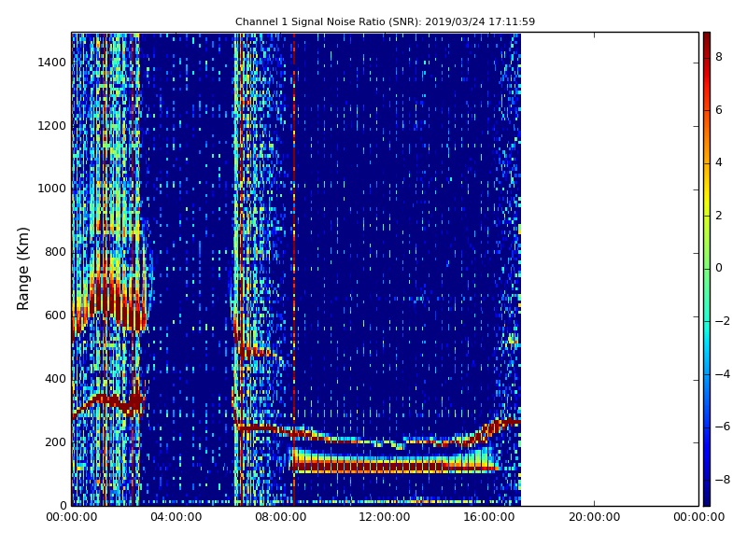Click the dark red top of the colorbar
This screenshot has width=747, height=560.
707,40
